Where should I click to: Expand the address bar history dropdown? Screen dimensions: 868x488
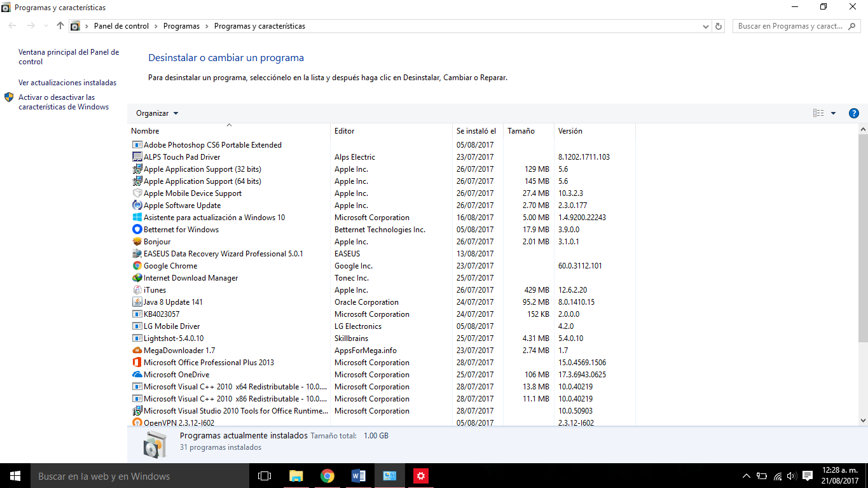click(706, 26)
